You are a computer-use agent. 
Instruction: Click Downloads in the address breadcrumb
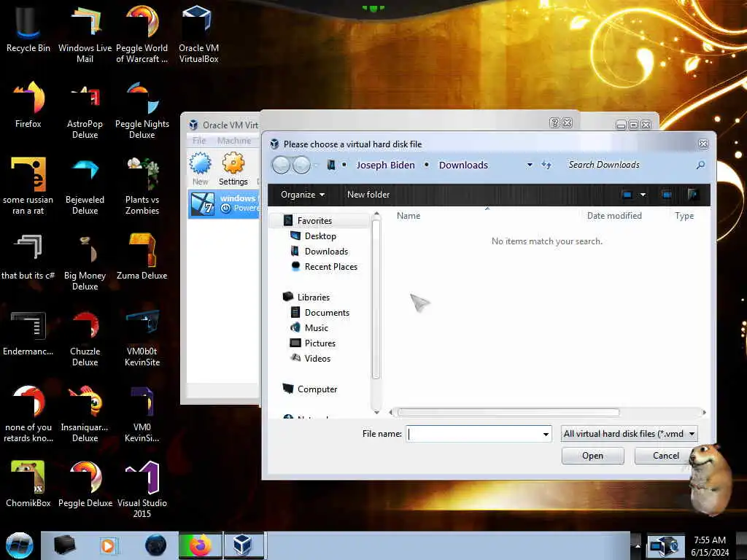pos(463,165)
